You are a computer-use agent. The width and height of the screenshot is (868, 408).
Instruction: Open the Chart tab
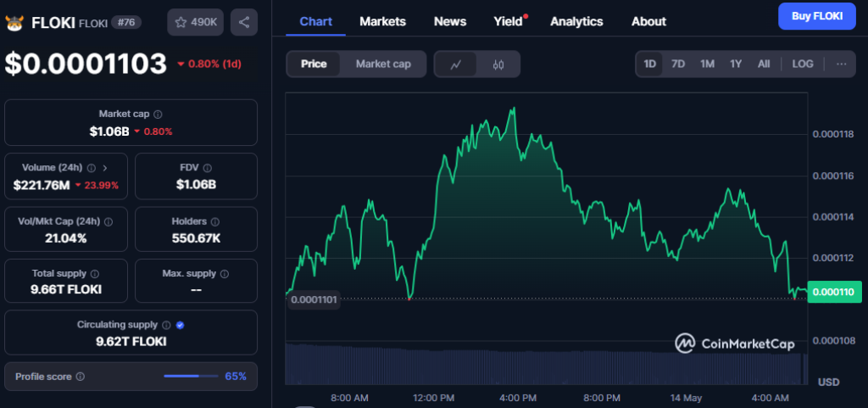tap(315, 21)
